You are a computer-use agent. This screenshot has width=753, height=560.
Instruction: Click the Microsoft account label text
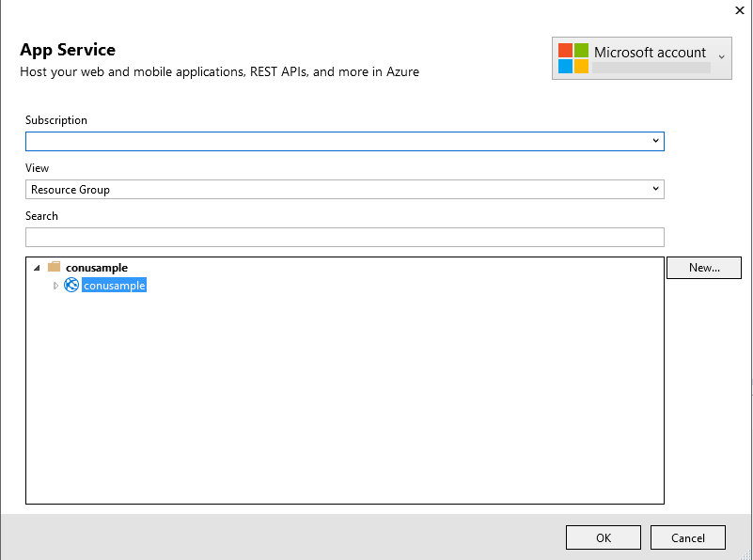click(649, 52)
